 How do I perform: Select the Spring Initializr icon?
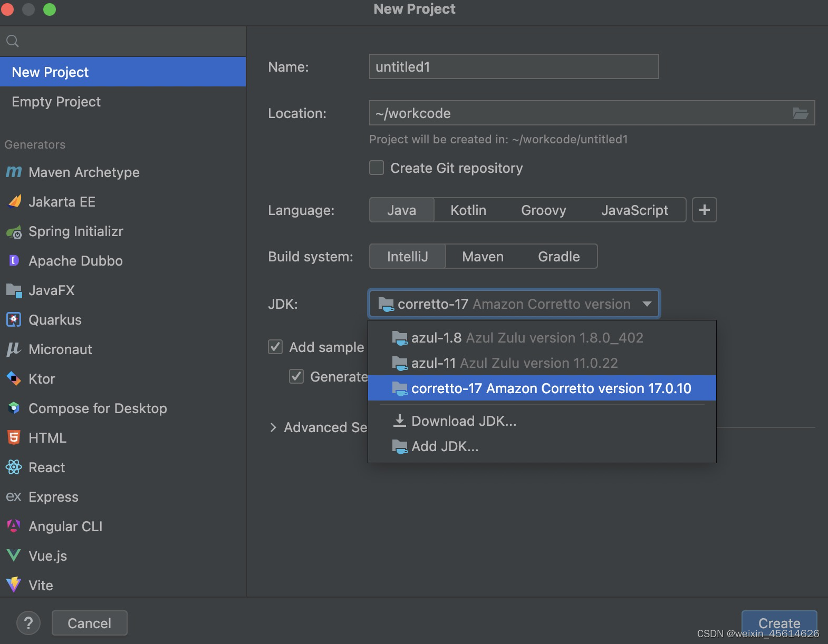pyautogui.click(x=14, y=231)
